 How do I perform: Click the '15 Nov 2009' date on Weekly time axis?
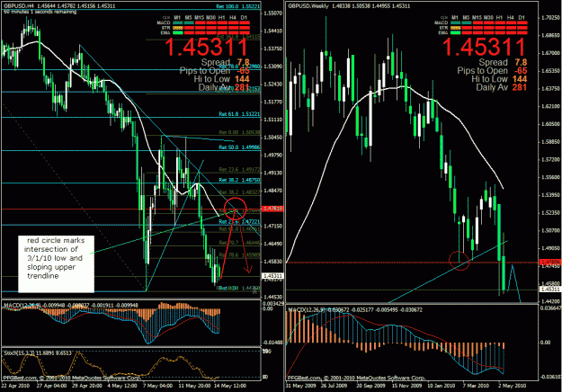(406, 386)
